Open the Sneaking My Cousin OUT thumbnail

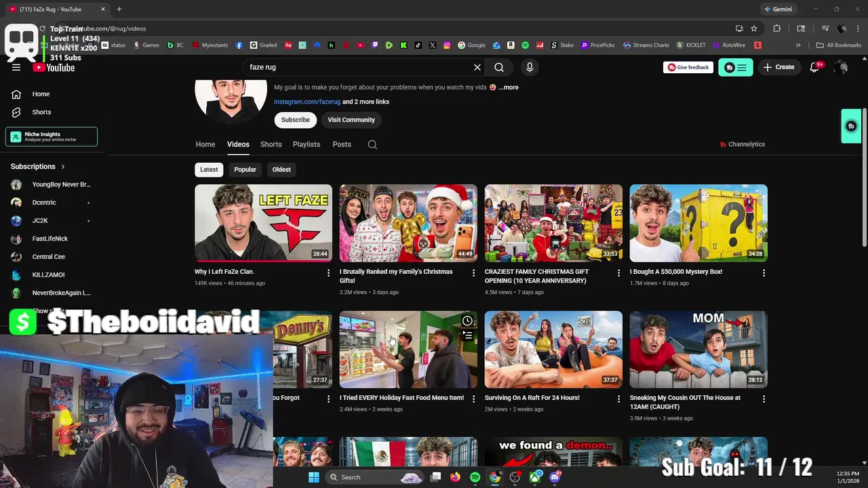pyautogui.click(x=698, y=349)
